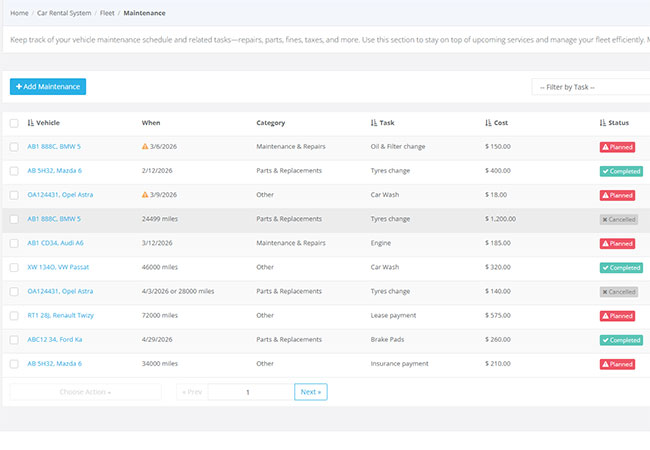This screenshot has width=650, height=450.
Task: Check the Ford Ka row checkbox
Action: pyautogui.click(x=14, y=340)
